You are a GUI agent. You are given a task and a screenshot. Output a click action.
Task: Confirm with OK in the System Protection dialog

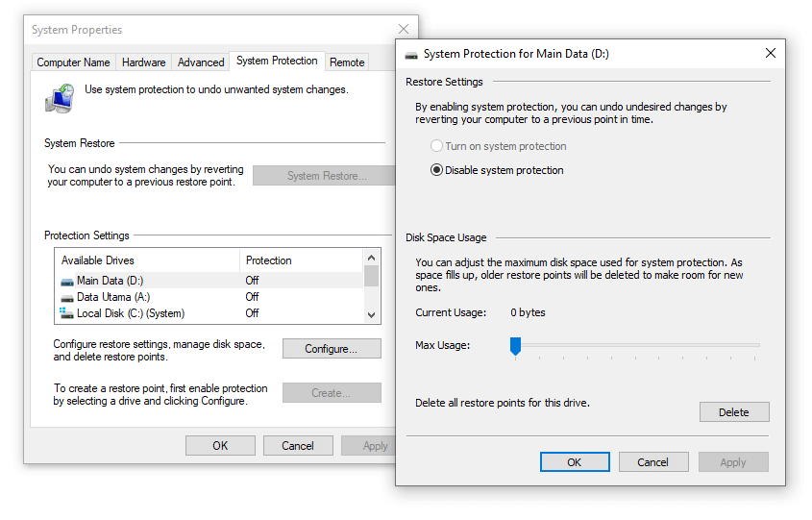tap(575, 462)
